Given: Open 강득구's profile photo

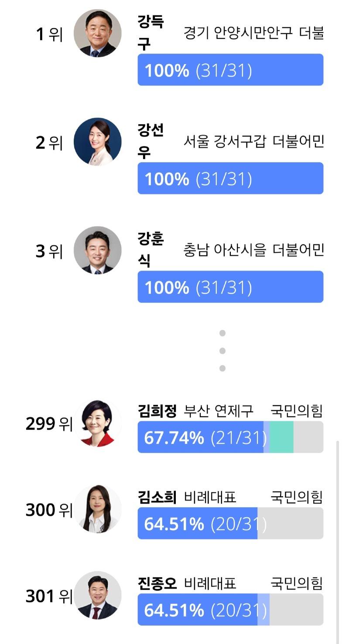Looking at the screenshot, I should pyautogui.click(x=98, y=33).
